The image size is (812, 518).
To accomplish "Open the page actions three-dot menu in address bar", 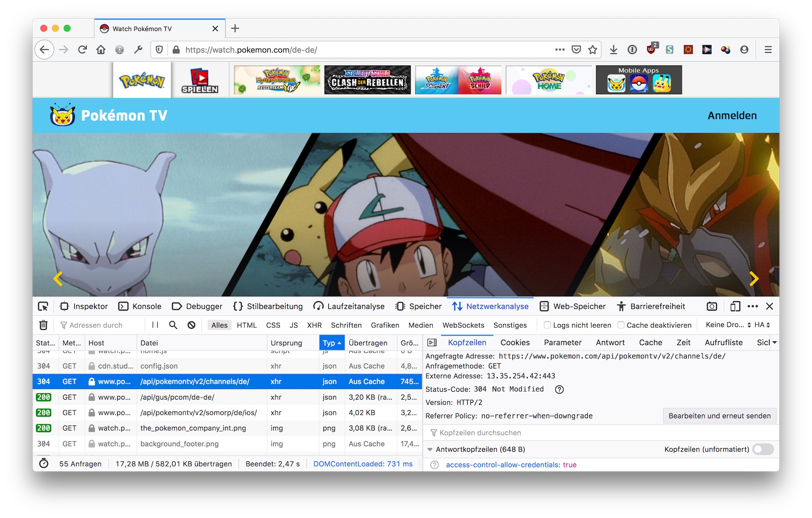I will pos(560,49).
